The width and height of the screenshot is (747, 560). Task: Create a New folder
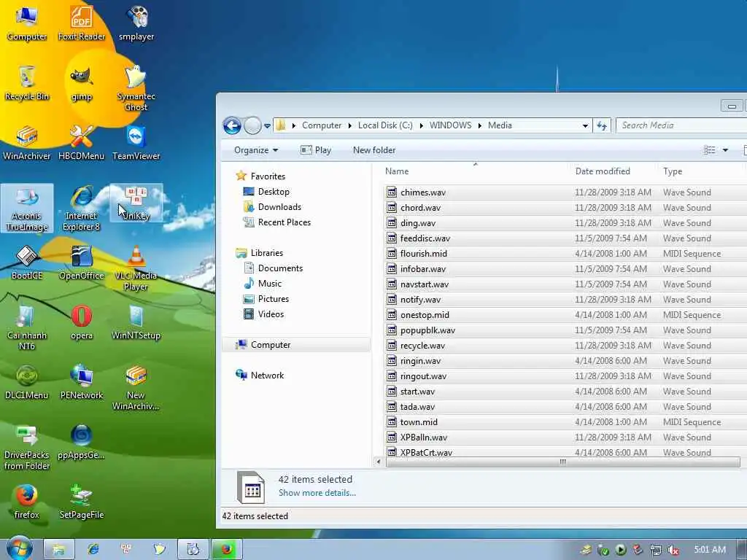[x=374, y=150]
